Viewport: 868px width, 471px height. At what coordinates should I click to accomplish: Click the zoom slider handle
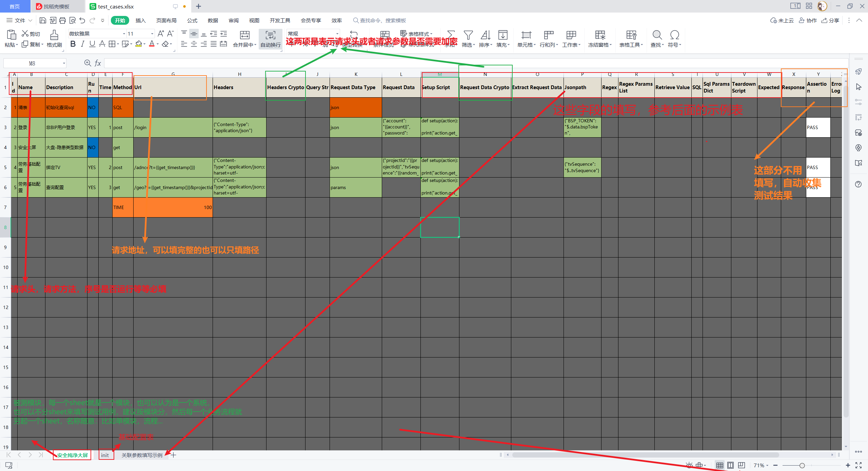(x=802, y=465)
